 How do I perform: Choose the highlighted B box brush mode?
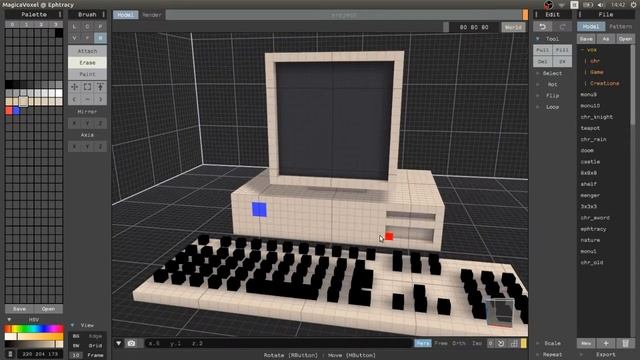coord(100,38)
